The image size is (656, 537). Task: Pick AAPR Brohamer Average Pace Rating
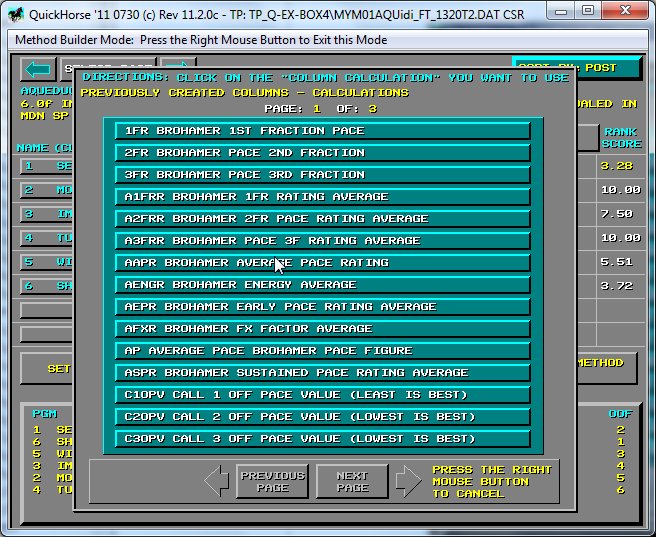pos(322,263)
